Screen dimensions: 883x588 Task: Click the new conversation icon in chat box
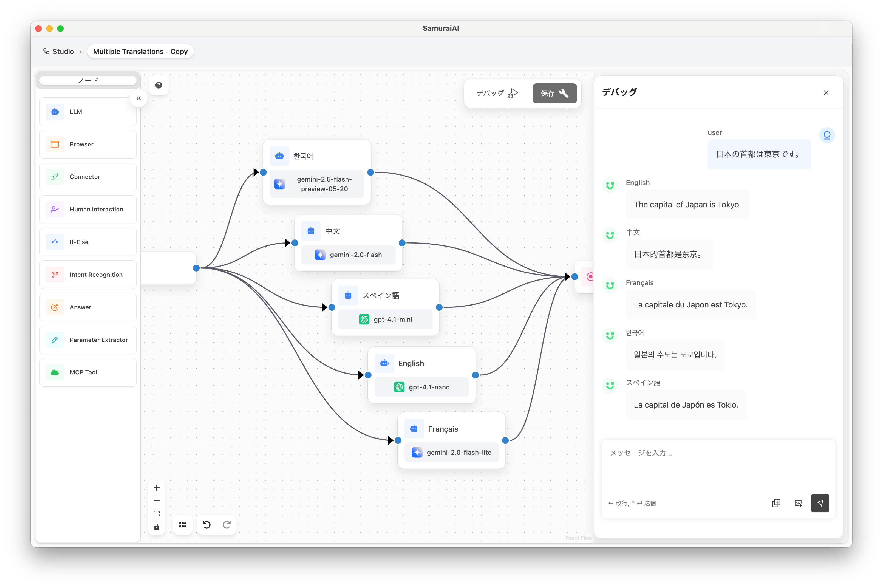(x=776, y=503)
